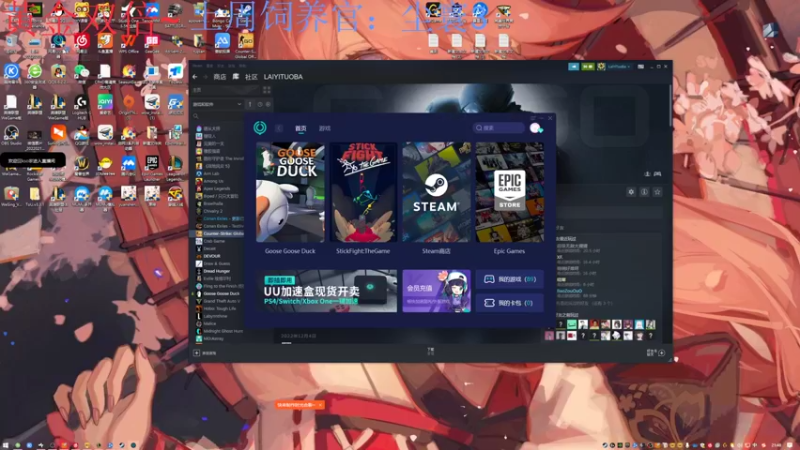Screen dimensions: 800x450
Task: Click the search field in UU accelerator
Action: coord(498,128)
